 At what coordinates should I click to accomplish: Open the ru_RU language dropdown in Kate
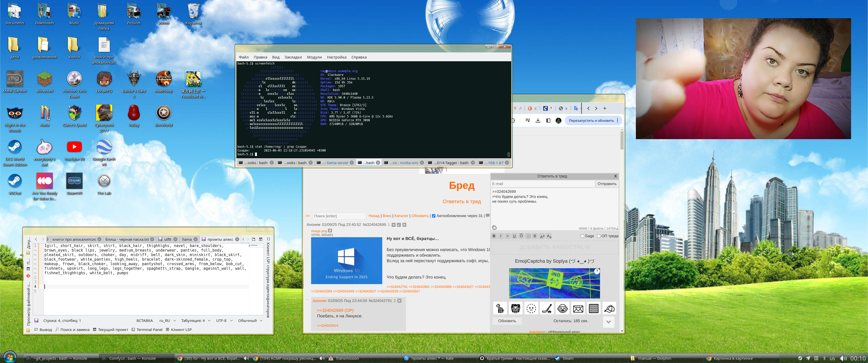pyautogui.click(x=168, y=321)
